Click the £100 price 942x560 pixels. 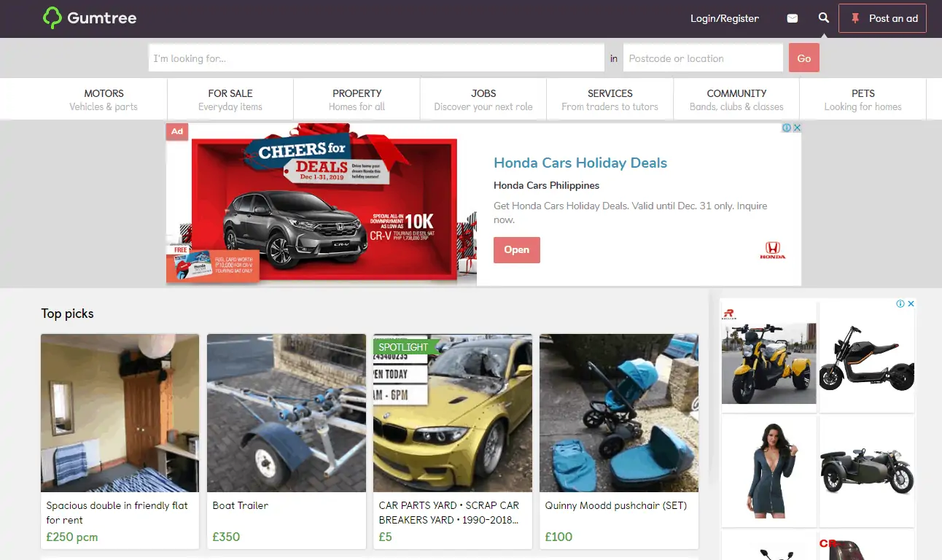[x=558, y=537]
